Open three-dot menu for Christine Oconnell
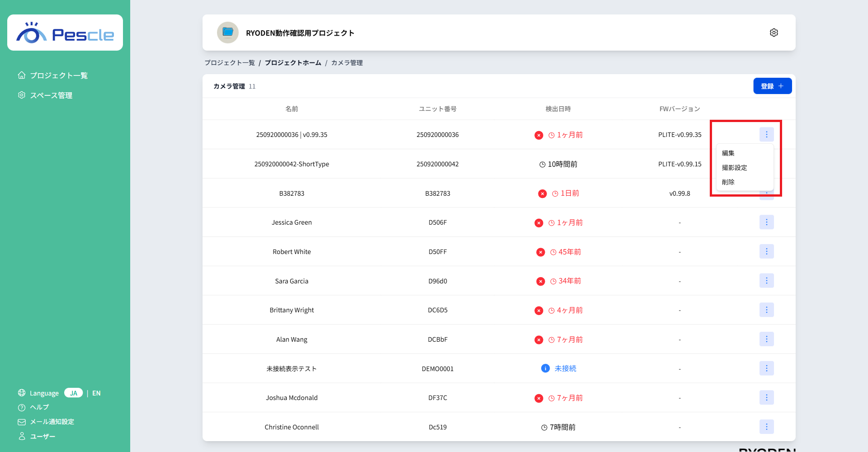This screenshot has width=868, height=452. coord(766,427)
